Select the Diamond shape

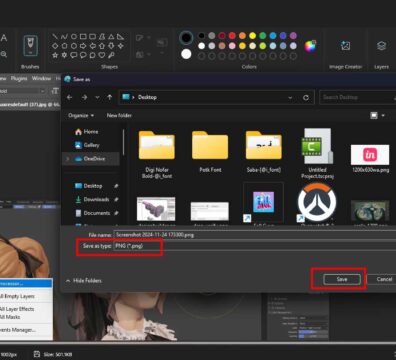click(x=55, y=46)
